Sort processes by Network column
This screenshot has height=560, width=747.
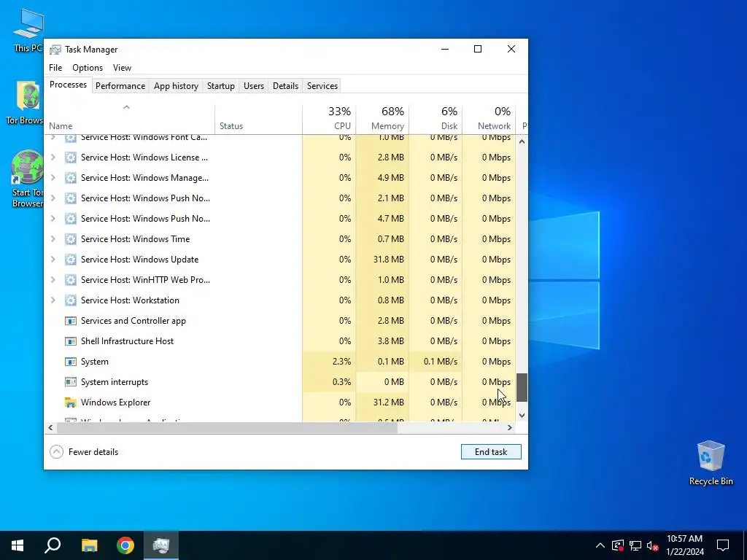coord(489,119)
